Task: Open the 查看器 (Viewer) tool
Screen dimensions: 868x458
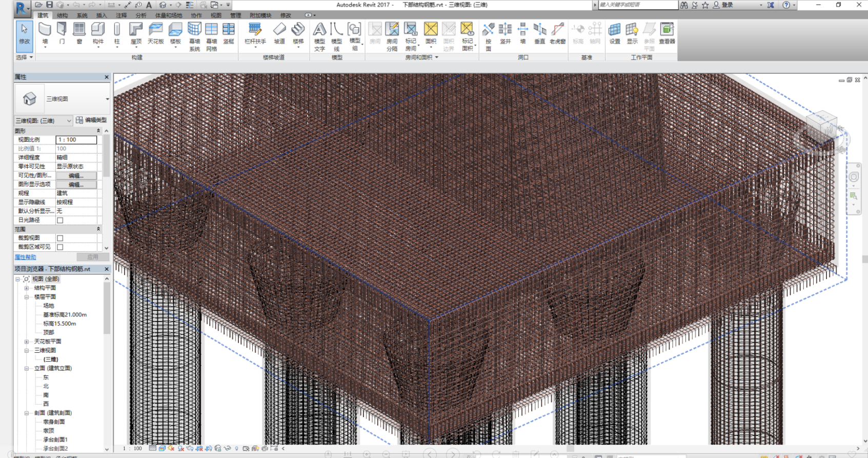Action: 667,34
